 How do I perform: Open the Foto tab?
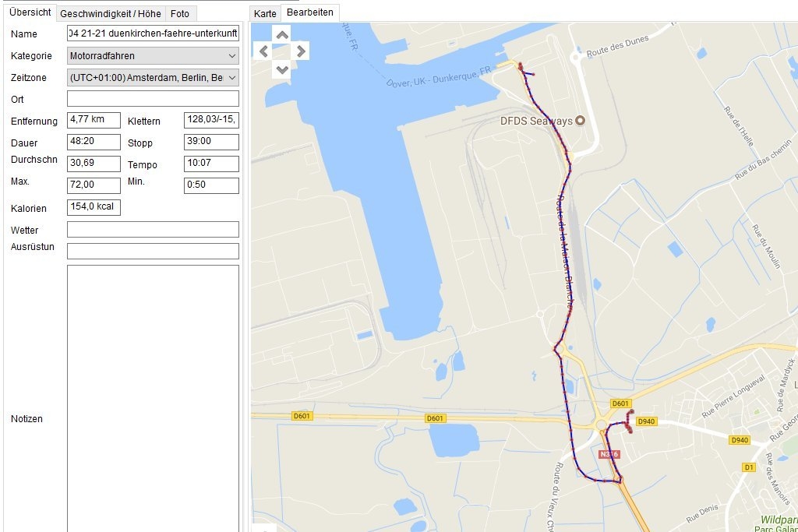[180, 13]
